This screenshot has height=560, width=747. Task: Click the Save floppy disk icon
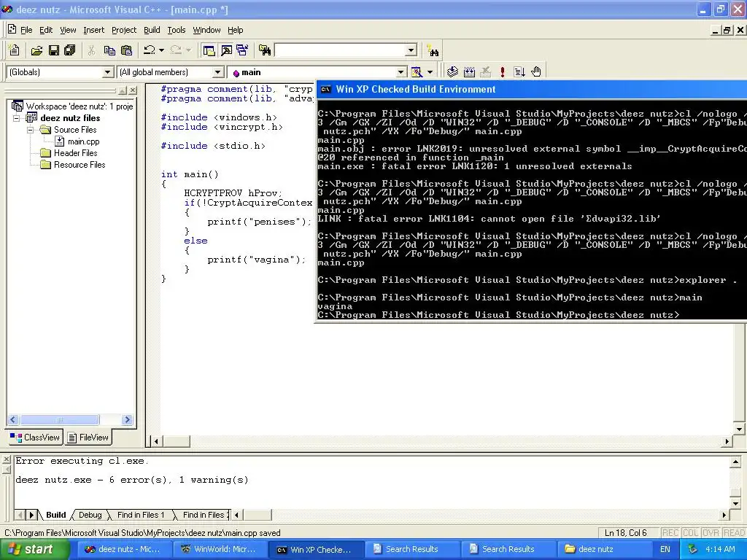(54, 50)
